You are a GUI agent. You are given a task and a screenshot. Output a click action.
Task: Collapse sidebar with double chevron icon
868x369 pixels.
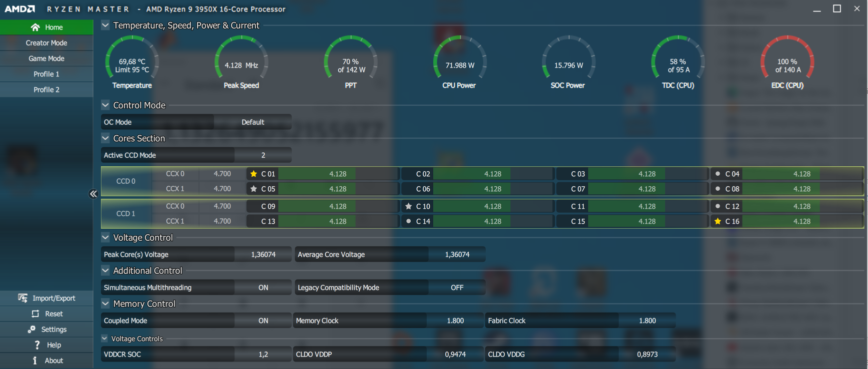pyautogui.click(x=93, y=194)
